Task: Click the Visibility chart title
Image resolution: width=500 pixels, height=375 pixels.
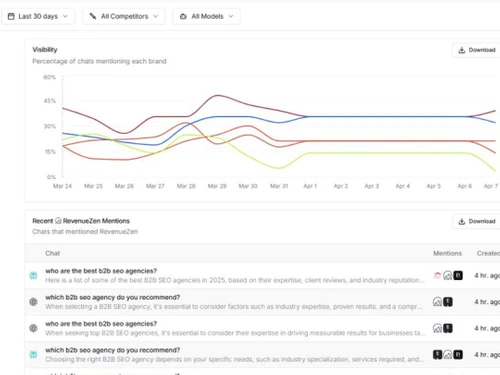Action: (45, 50)
